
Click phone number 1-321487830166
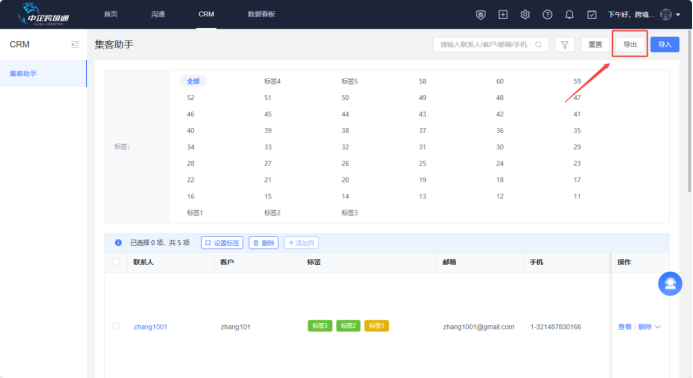coord(556,327)
